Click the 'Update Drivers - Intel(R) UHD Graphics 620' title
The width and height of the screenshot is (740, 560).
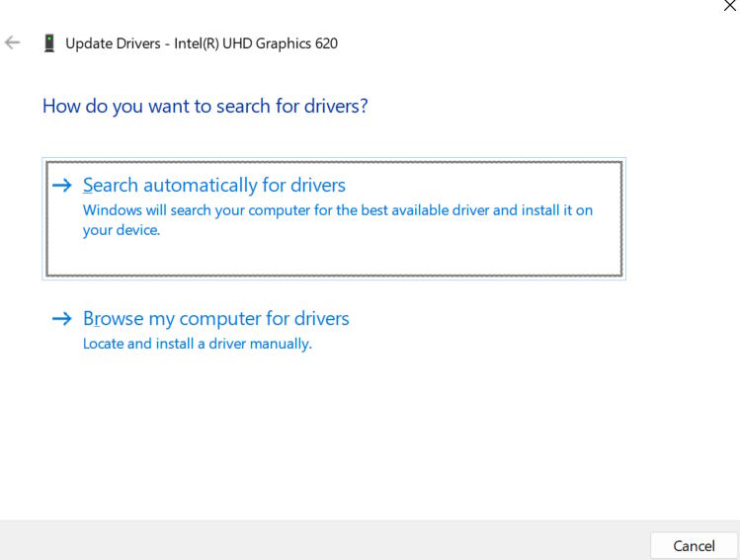(202, 43)
